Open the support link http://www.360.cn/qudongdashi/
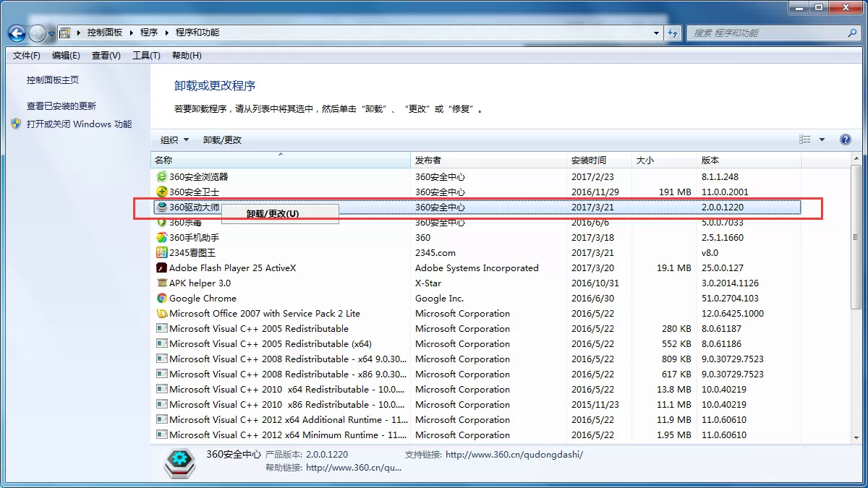This screenshot has height=488, width=868. pos(514,455)
